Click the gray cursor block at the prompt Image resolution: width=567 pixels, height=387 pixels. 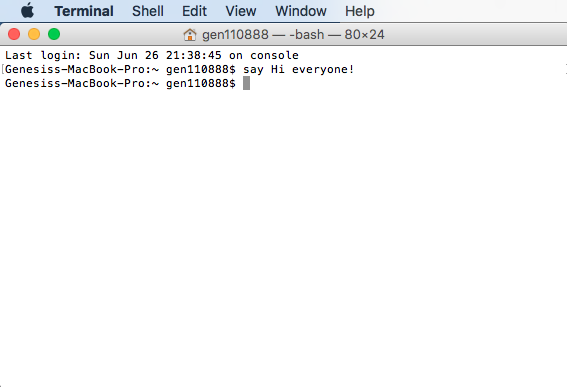point(246,83)
